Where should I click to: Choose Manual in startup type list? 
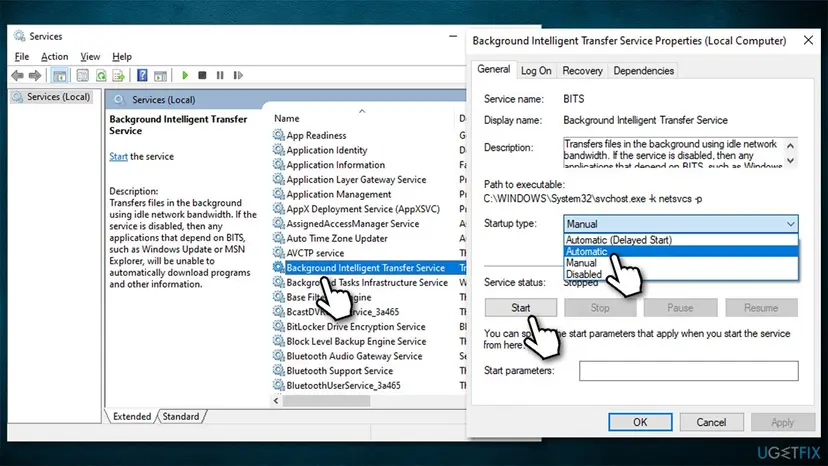pyautogui.click(x=681, y=263)
